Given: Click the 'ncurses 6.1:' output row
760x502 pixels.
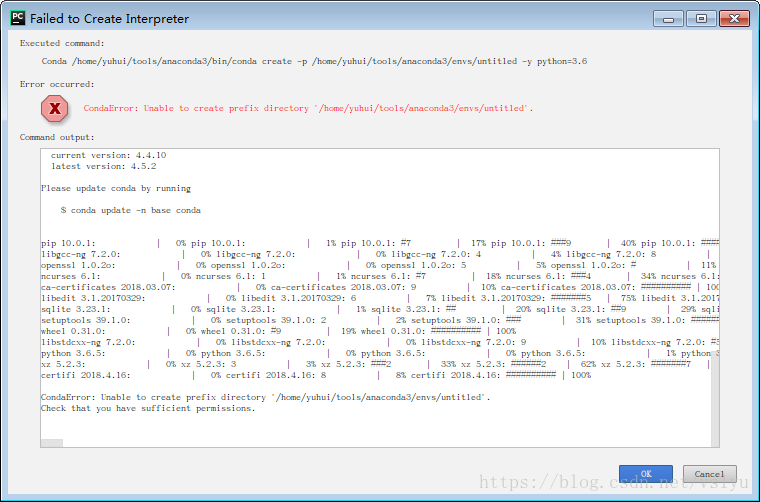Looking at the screenshot, I should (380, 276).
